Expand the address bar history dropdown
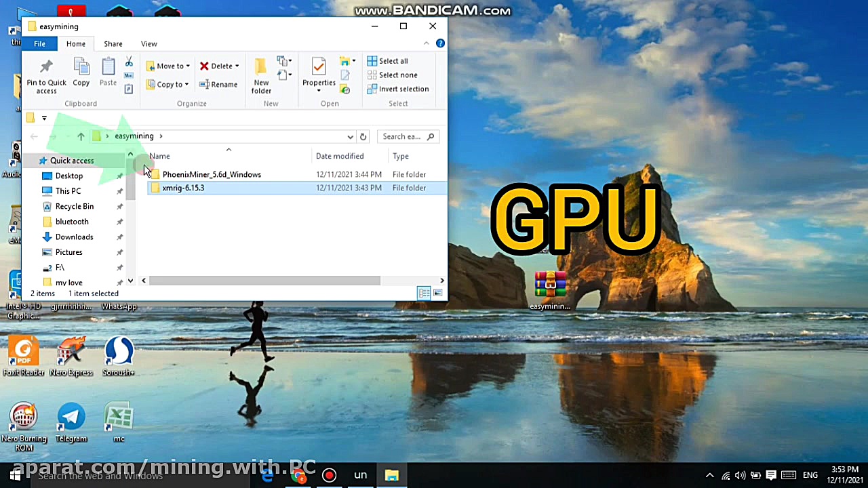This screenshot has height=488, width=868. pyautogui.click(x=350, y=136)
